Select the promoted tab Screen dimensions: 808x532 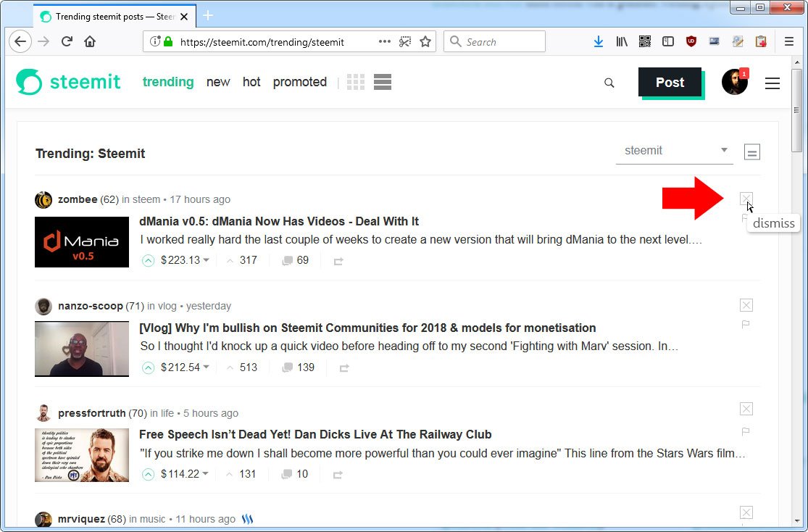(x=300, y=82)
